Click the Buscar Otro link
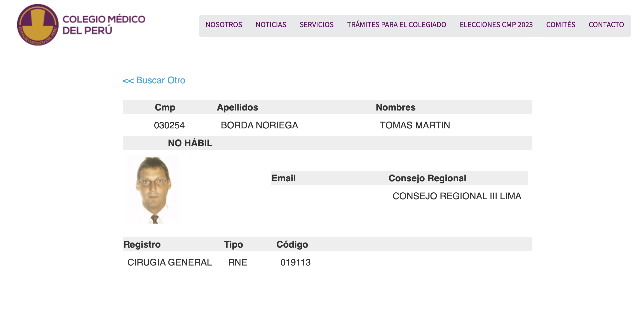The height and width of the screenshot is (331, 644). [154, 80]
